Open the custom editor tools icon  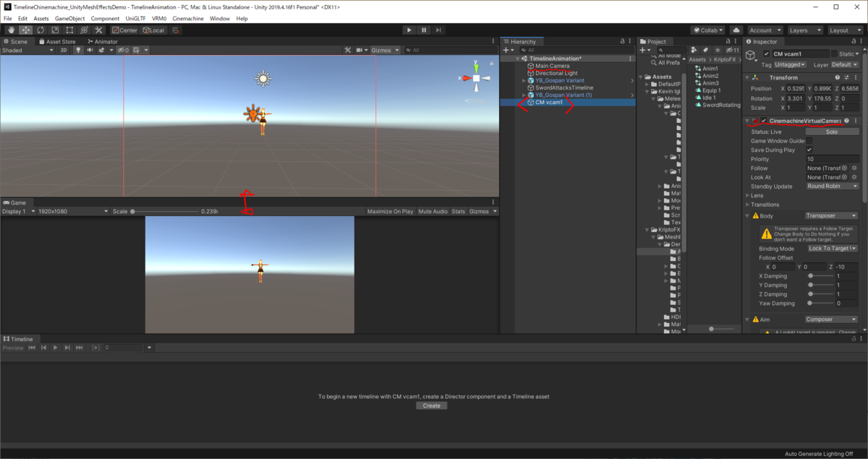point(98,30)
